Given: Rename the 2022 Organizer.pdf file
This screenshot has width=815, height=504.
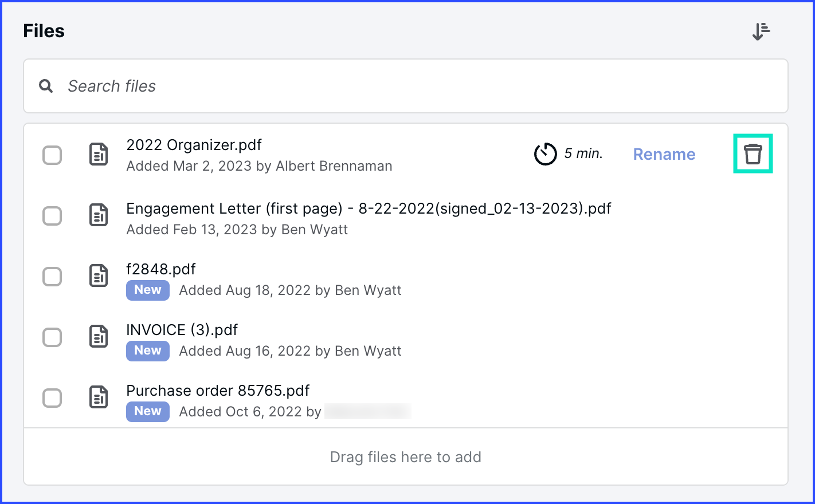Looking at the screenshot, I should pos(664,154).
